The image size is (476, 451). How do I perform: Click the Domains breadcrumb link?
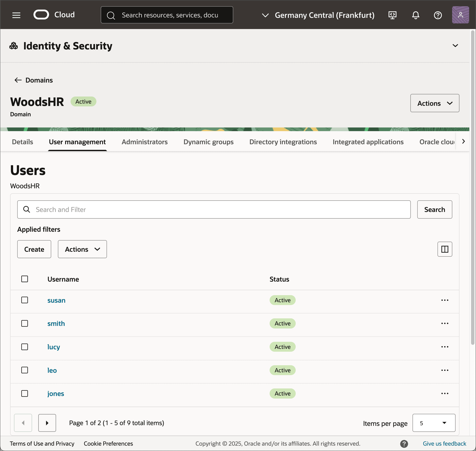39,80
